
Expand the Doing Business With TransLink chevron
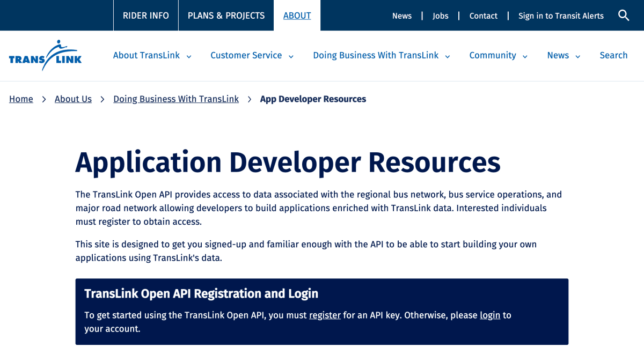click(x=448, y=56)
